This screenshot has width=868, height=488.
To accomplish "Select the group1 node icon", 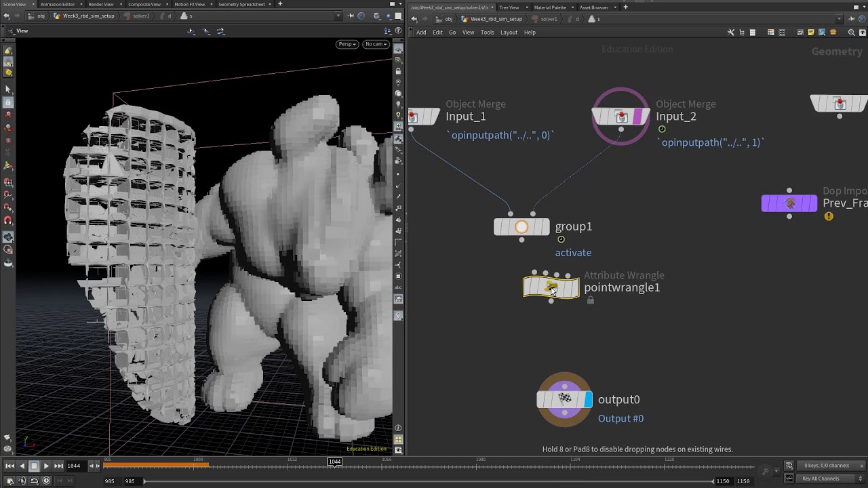I will [521, 227].
